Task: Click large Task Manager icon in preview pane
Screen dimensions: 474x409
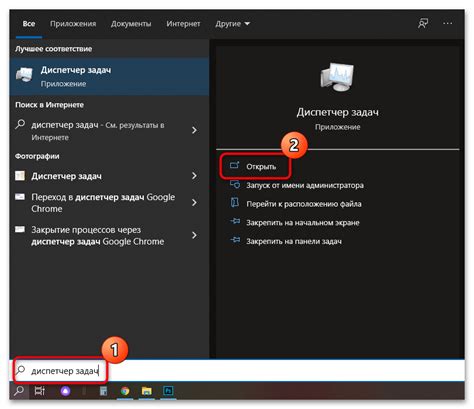Action: [x=337, y=77]
